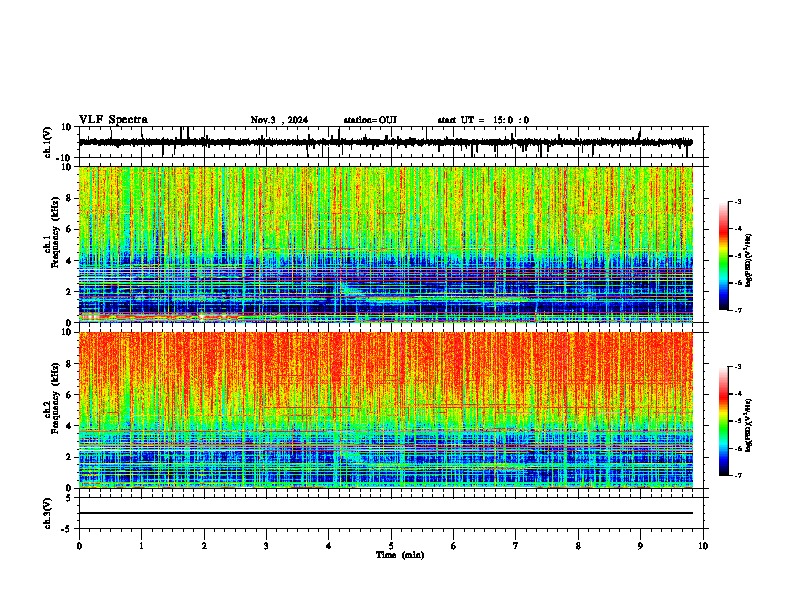Click the "Time (min)" axis label
This screenshot has height=612, width=792.
pos(400,555)
